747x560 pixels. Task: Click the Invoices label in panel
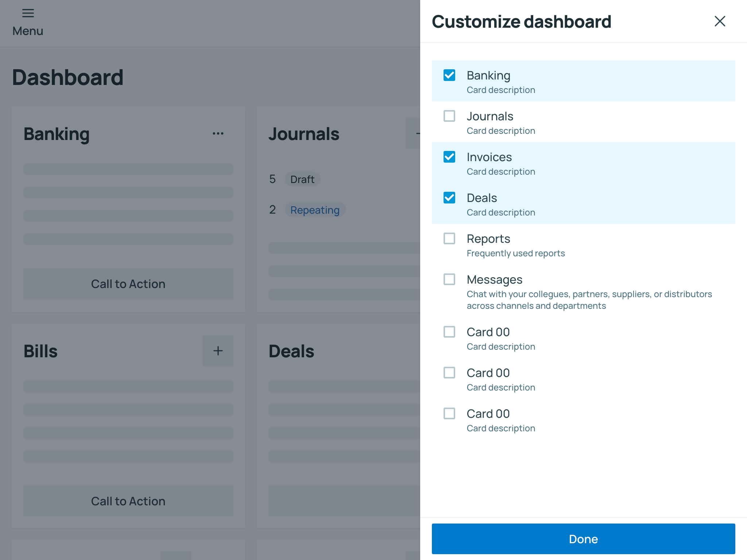[x=489, y=157]
